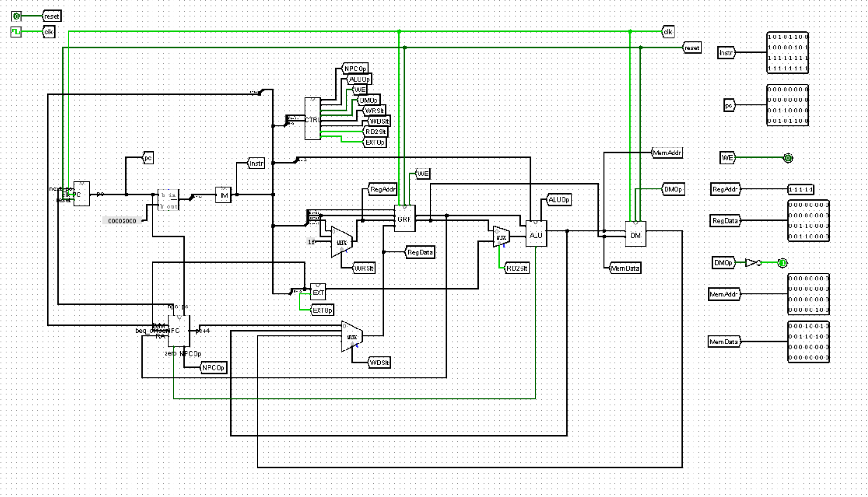Select the MUX controlled by RD2Slt
Screen dimensions: 868x497
tap(501, 237)
